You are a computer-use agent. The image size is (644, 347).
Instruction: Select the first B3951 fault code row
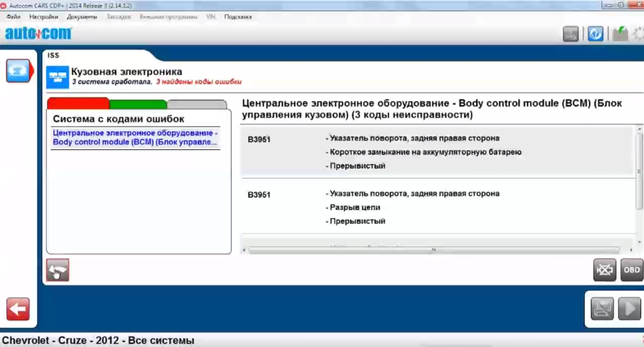pos(437,152)
